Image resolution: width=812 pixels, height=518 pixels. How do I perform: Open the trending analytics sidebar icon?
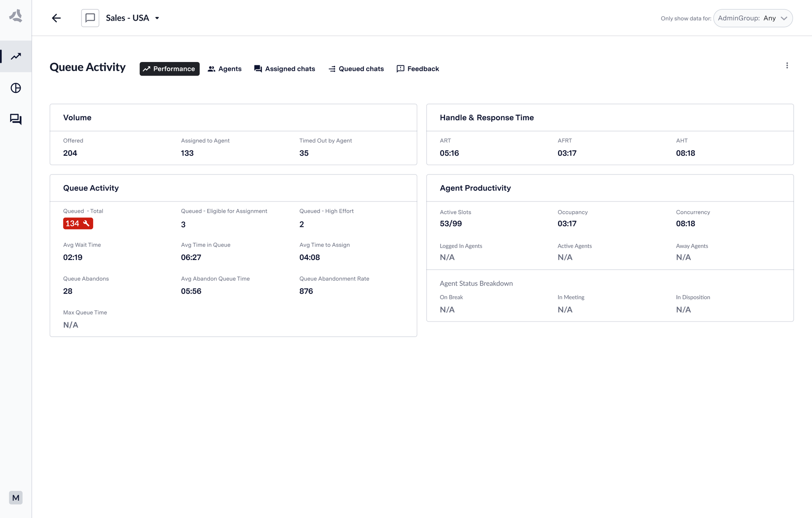[x=16, y=56]
